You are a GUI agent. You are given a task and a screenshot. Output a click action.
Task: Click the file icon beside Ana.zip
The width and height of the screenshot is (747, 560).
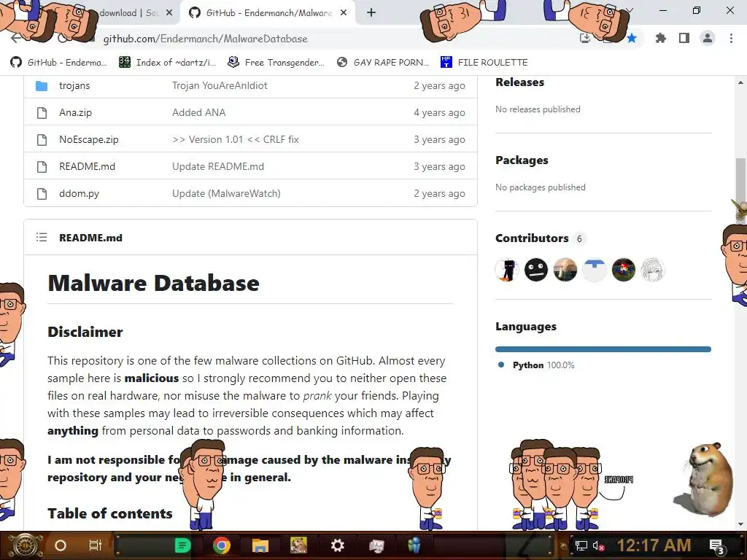tap(42, 113)
